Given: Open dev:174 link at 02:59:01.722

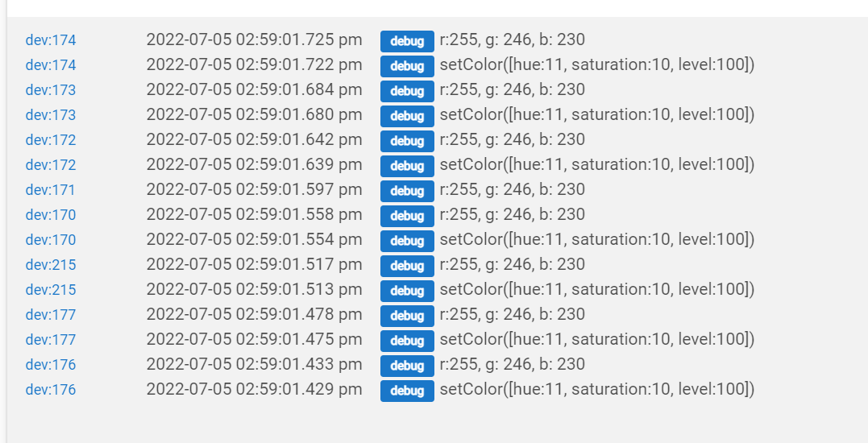Looking at the screenshot, I should coord(51,65).
